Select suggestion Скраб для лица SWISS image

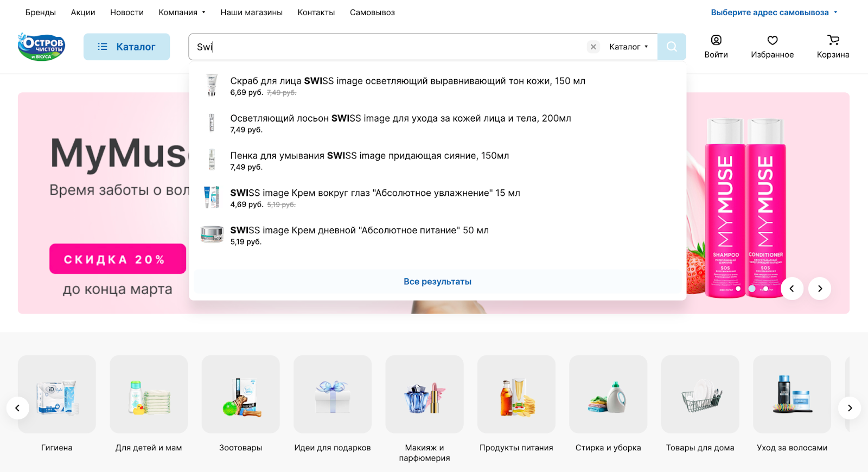tap(407, 81)
